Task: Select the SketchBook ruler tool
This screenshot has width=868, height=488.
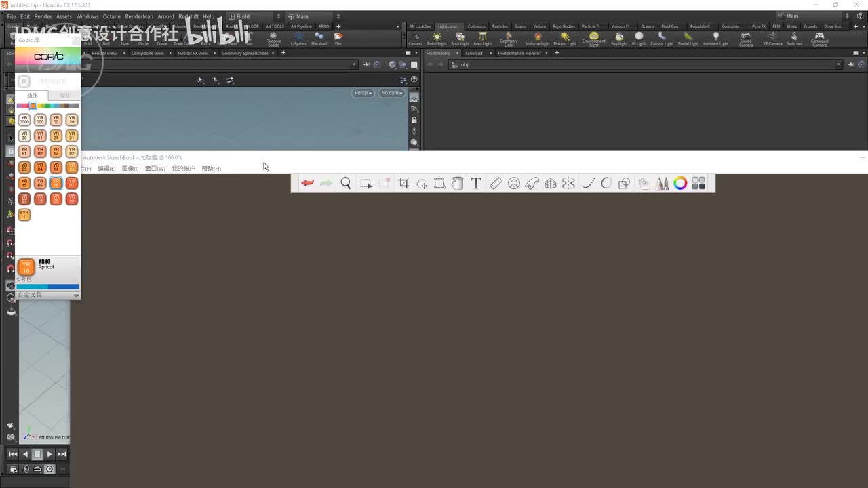Action: (x=496, y=183)
